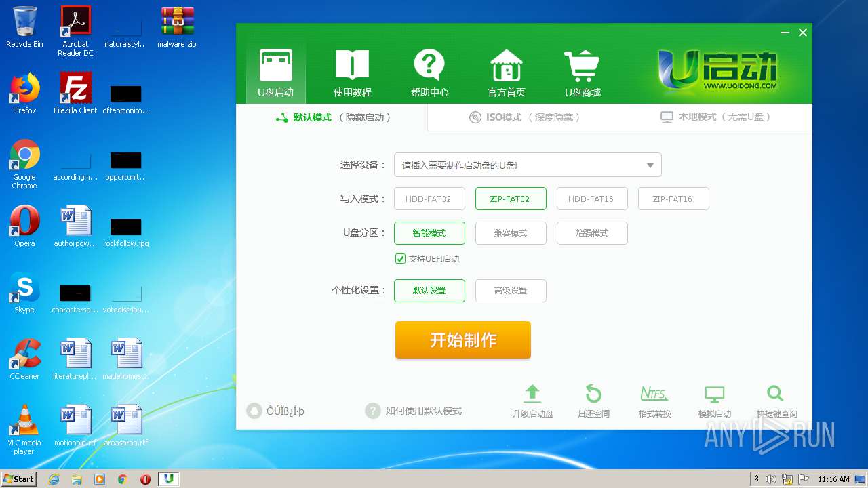Launch Firefox from the desktop
This screenshot has height=488, width=868.
24,94
